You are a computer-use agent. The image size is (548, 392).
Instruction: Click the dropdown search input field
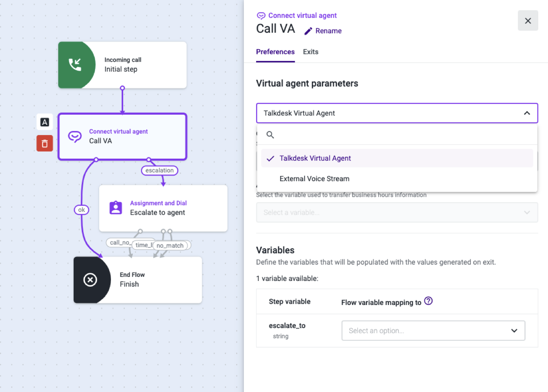[397, 135]
